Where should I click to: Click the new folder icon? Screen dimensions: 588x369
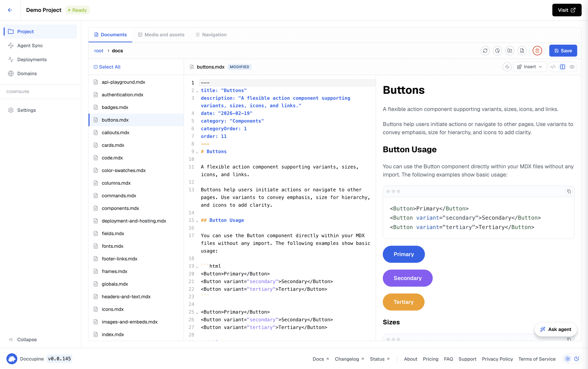coord(510,51)
